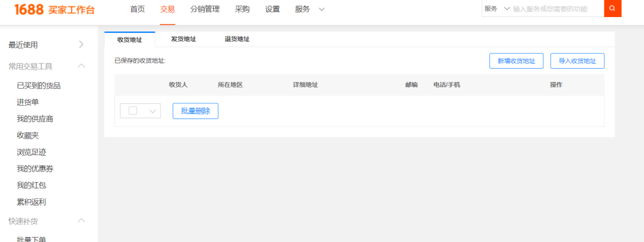Click the 电话/手机 column header
644x242 pixels.
tap(447, 85)
